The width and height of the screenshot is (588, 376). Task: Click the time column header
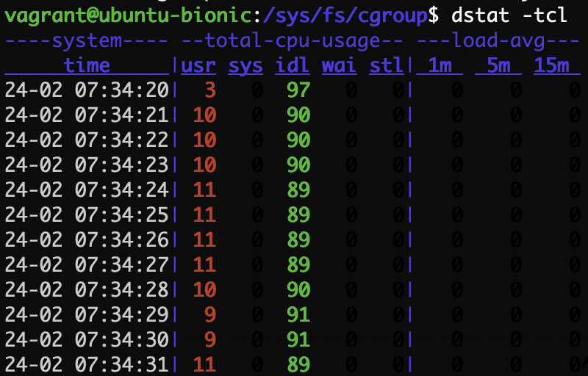87,65
